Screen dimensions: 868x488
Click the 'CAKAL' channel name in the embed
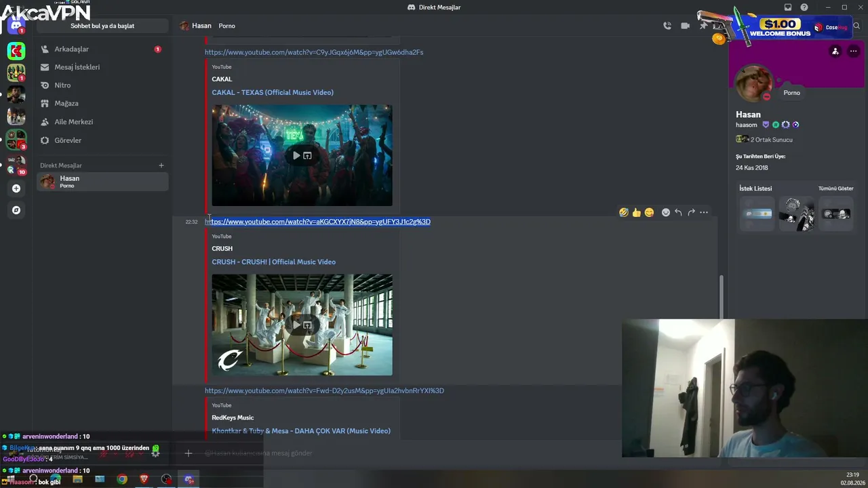click(x=222, y=79)
